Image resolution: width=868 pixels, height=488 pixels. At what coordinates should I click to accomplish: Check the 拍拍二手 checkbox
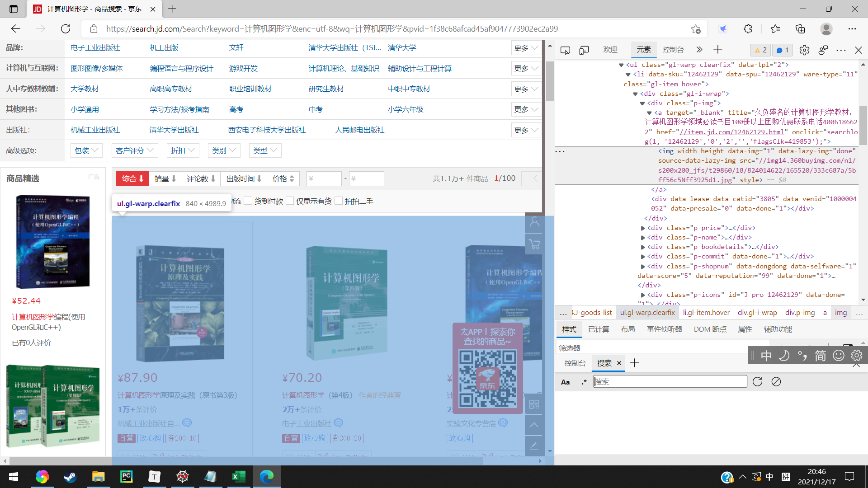click(339, 201)
